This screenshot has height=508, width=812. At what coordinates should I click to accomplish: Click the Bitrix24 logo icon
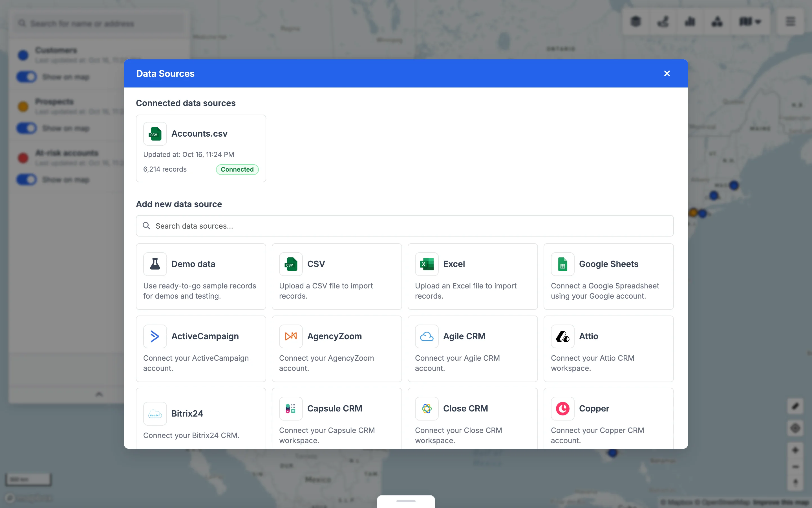(x=155, y=413)
